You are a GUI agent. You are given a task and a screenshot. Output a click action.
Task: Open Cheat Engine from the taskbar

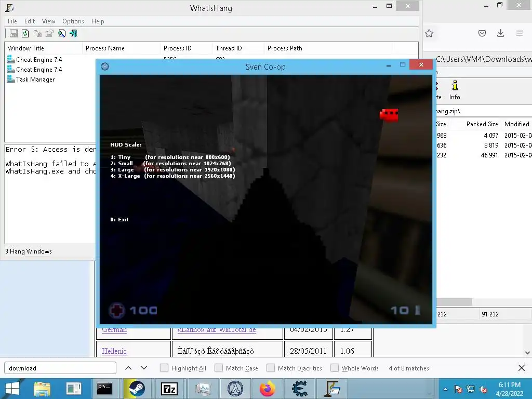coord(300,389)
